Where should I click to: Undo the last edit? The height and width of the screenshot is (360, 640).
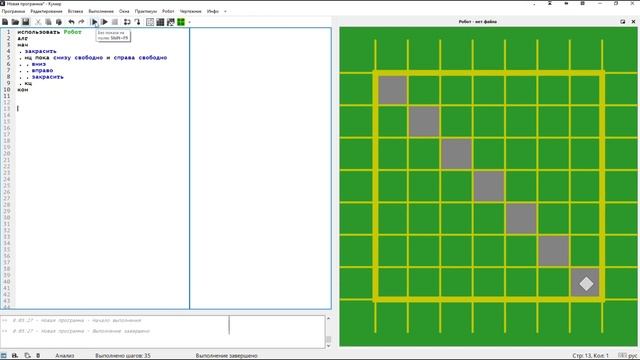pyautogui.click(x=71, y=22)
